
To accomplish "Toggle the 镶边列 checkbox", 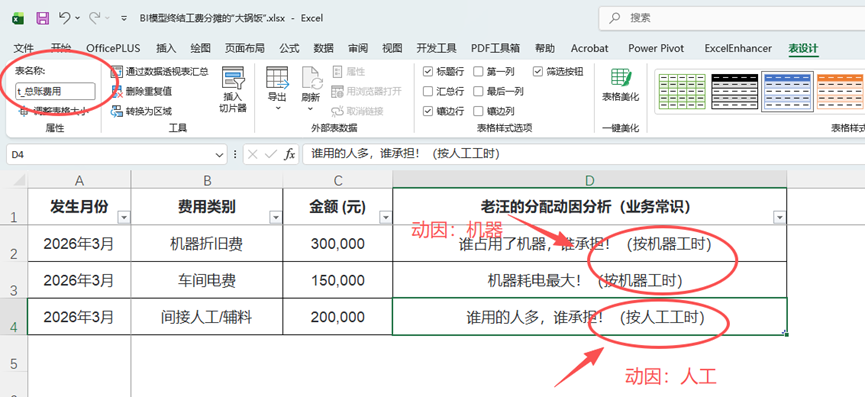I will tap(478, 111).
